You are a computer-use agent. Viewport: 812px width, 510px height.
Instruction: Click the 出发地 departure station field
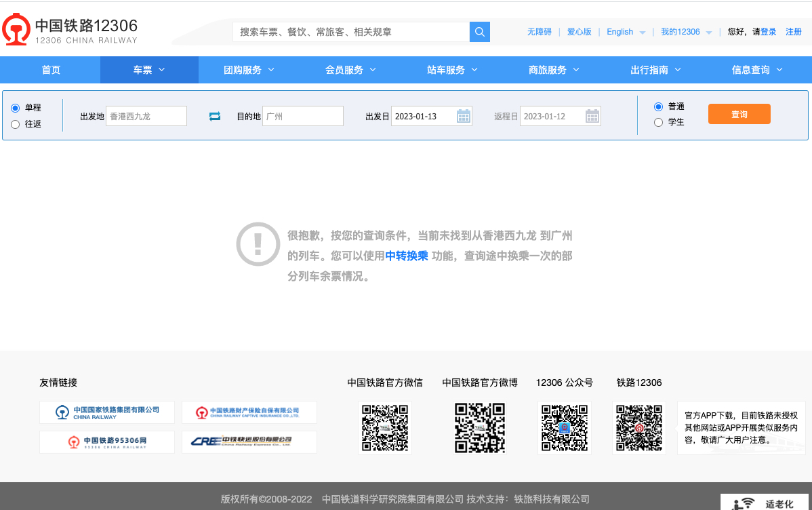tap(146, 116)
